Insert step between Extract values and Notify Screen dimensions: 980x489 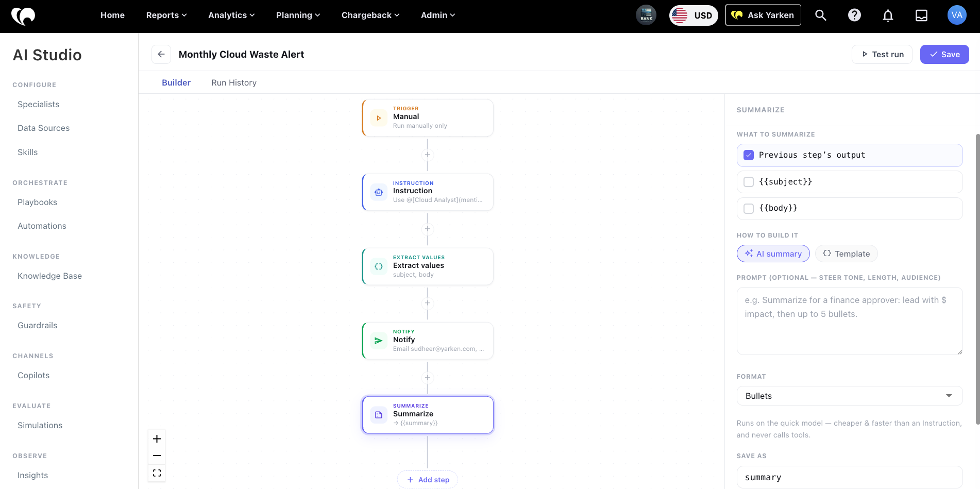(x=427, y=303)
